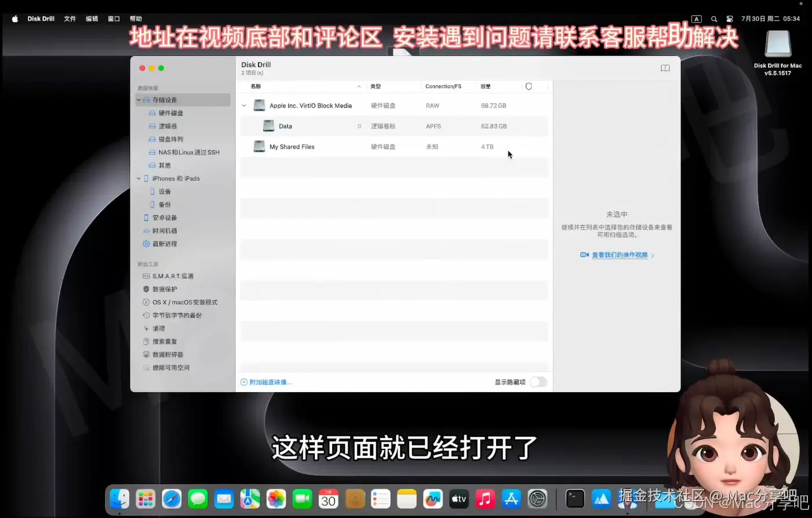This screenshot has height=518, width=812.
Task: Select 时间机器 in the sidebar
Action: click(165, 230)
